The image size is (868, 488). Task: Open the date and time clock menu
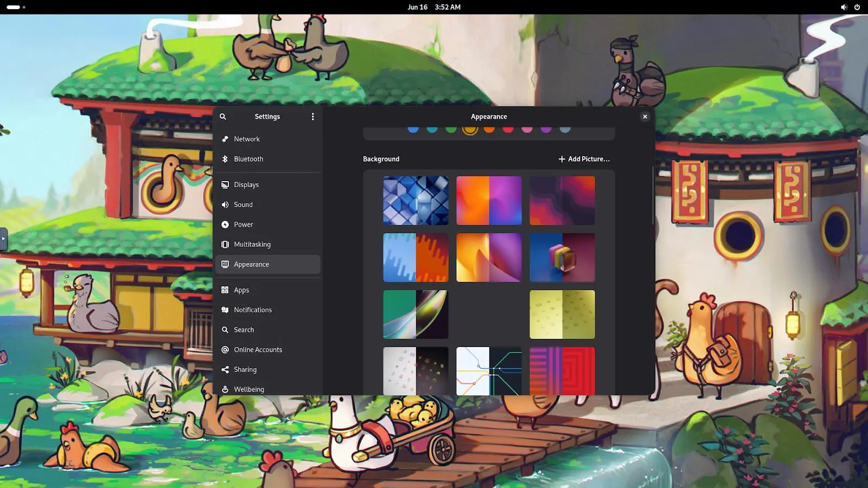tap(434, 7)
